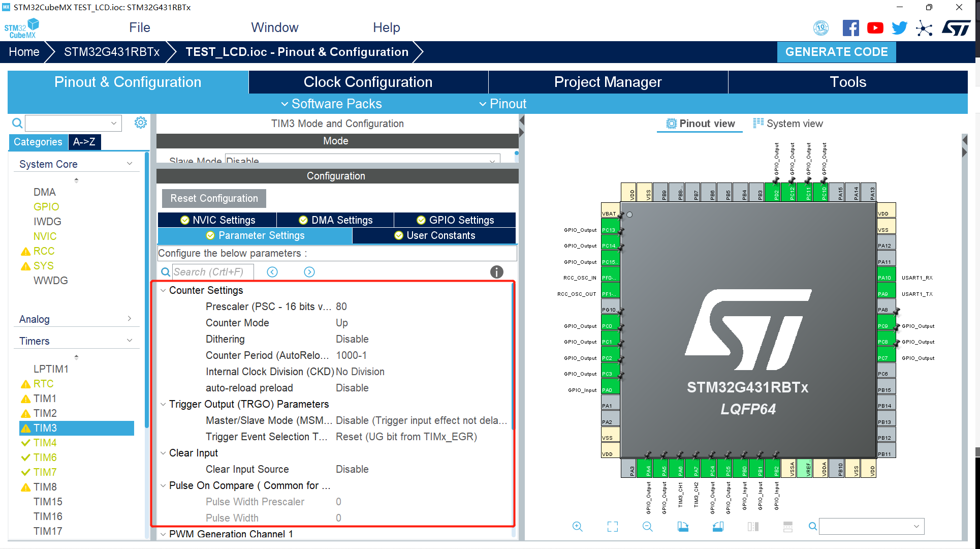
Task: Open the User Constants tab
Action: [x=434, y=235]
